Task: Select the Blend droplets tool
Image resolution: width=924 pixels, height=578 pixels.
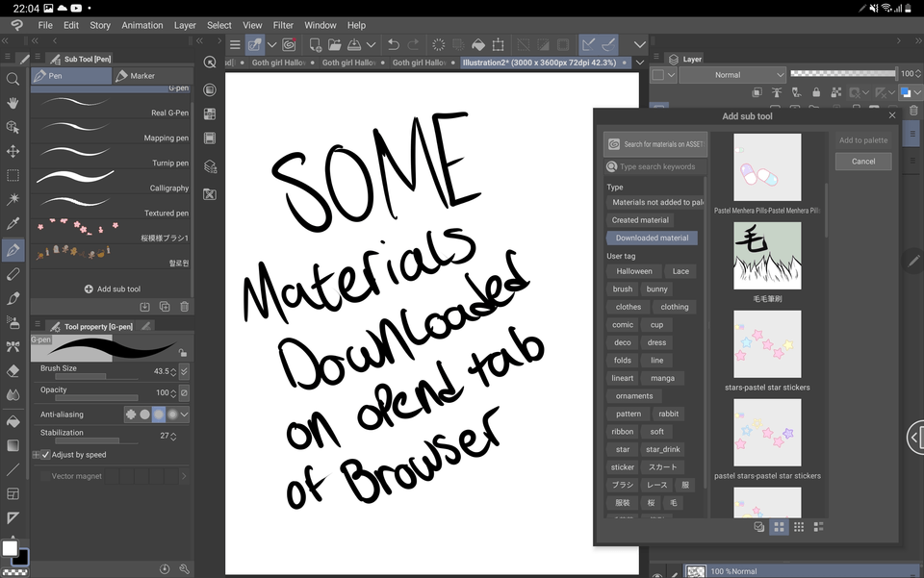Action: pyautogui.click(x=13, y=395)
